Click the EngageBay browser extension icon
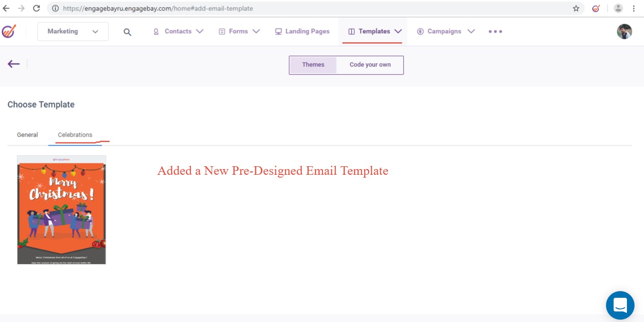644x322 pixels. (596, 8)
